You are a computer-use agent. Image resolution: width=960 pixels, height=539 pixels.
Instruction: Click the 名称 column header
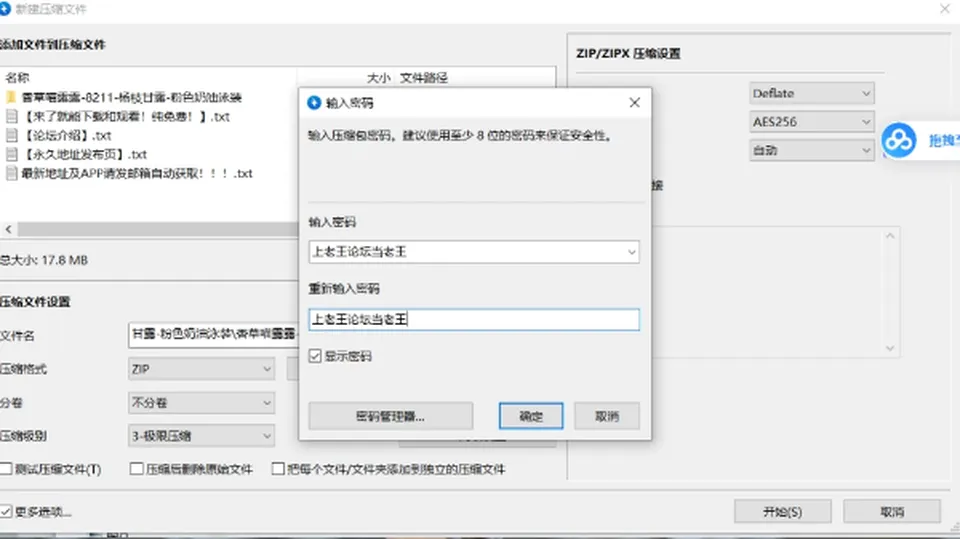coord(17,78)
